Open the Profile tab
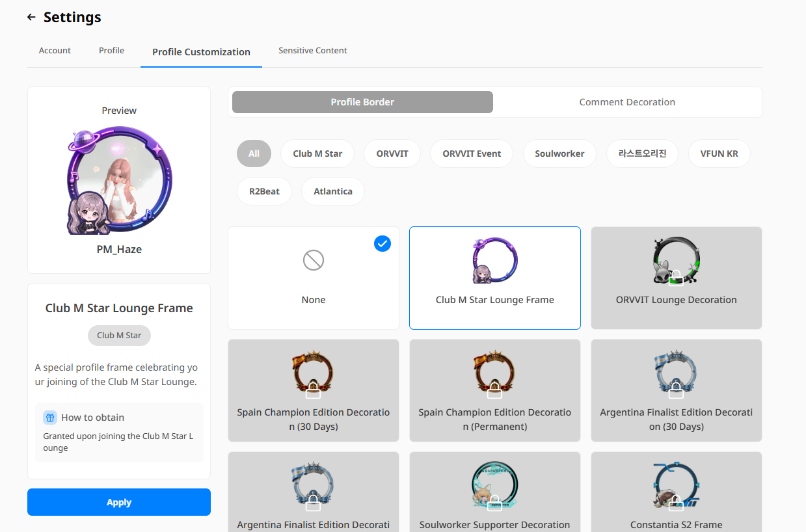This screenshot has height=532, width=806. coord(111,51)
